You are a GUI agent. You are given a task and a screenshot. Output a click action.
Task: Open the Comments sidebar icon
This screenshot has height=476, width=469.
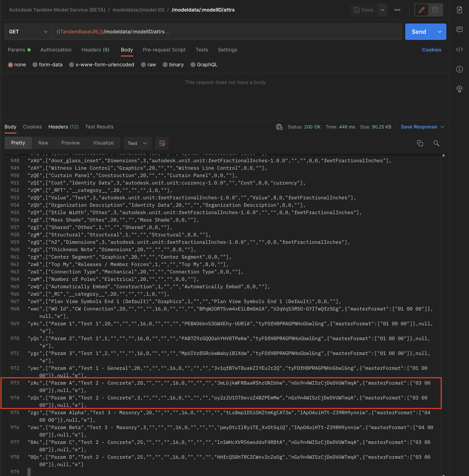tap(459, 30)
